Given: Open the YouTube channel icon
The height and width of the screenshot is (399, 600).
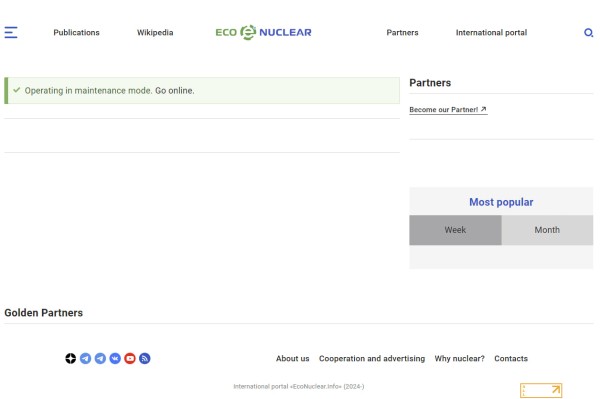Looking at the screenshot, I should [x=130, y=358].
